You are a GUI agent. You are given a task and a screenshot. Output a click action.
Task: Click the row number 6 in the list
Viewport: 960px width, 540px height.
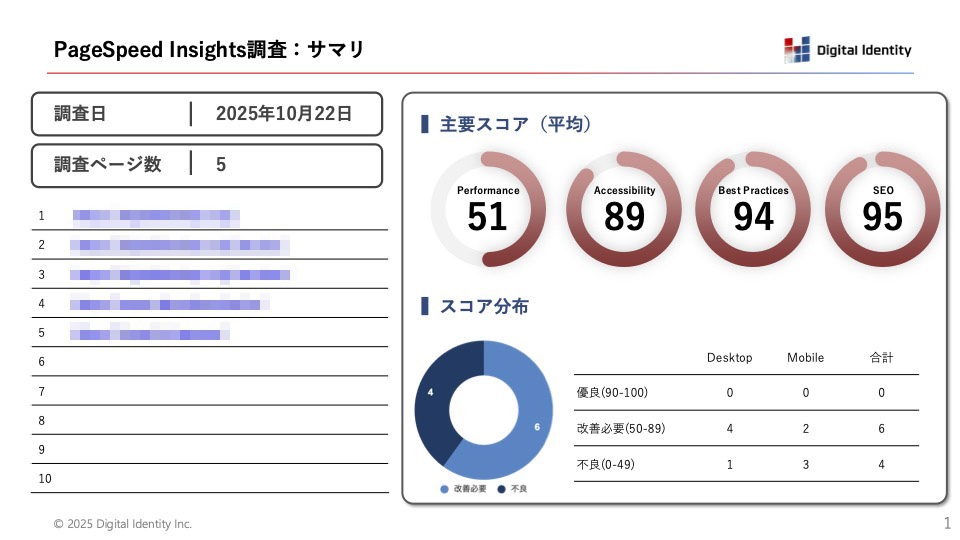point(41,362)
